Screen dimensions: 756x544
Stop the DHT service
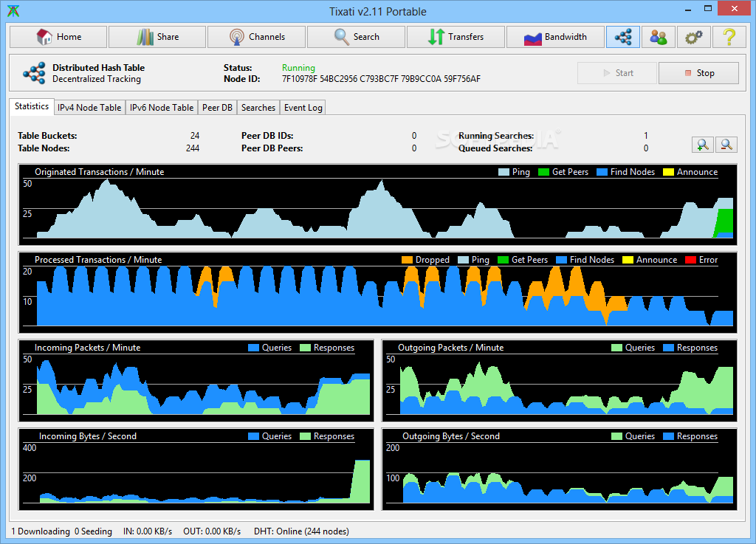698,73
